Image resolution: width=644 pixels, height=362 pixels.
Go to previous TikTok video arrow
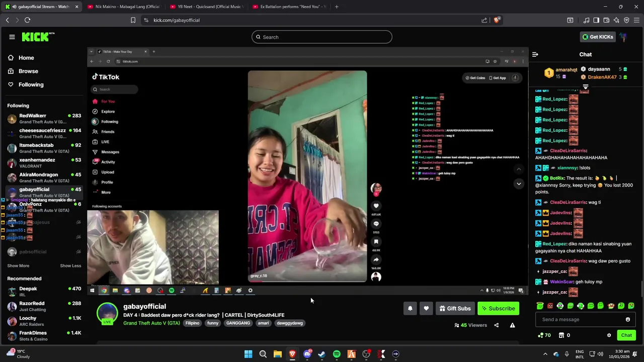(x=519, y=169)
